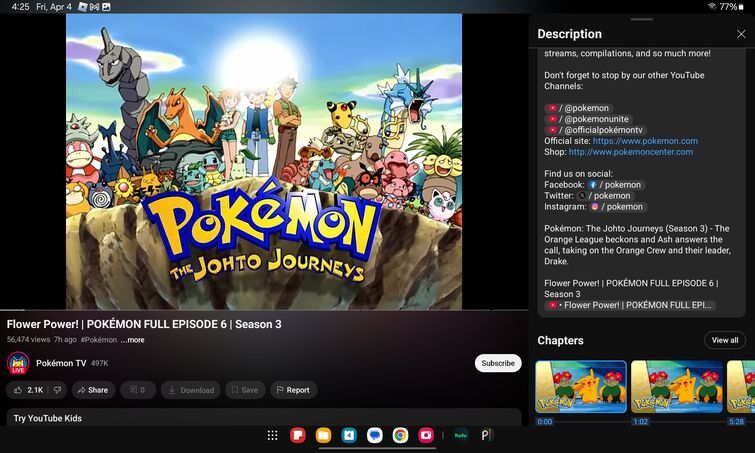
Task: Jump to the 1:02 chapter timestamp
Action: tap(640, 422)
